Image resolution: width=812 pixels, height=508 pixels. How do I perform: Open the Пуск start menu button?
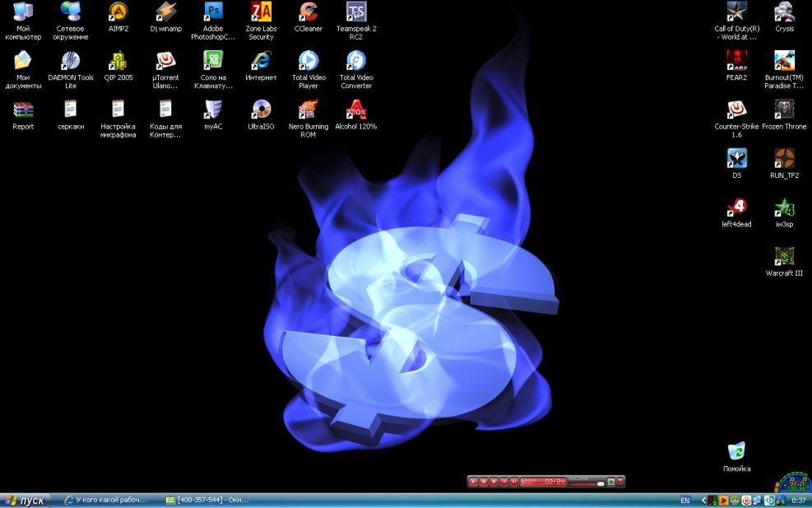(26, 500)
